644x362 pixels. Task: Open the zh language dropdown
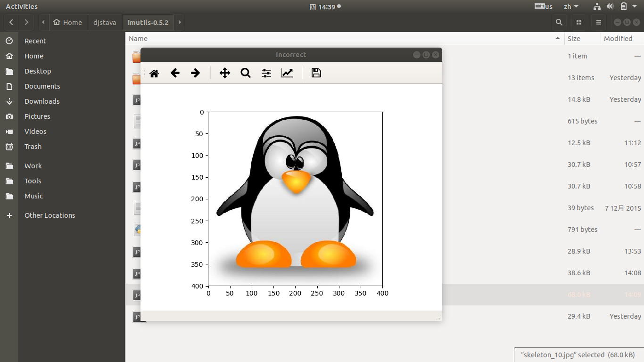click(571, 7)
